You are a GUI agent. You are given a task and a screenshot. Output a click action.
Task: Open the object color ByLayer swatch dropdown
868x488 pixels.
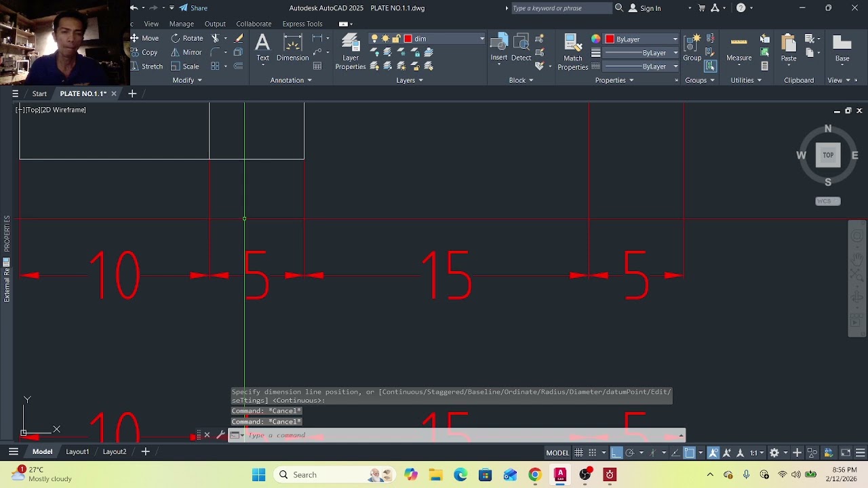coord(642,39)
